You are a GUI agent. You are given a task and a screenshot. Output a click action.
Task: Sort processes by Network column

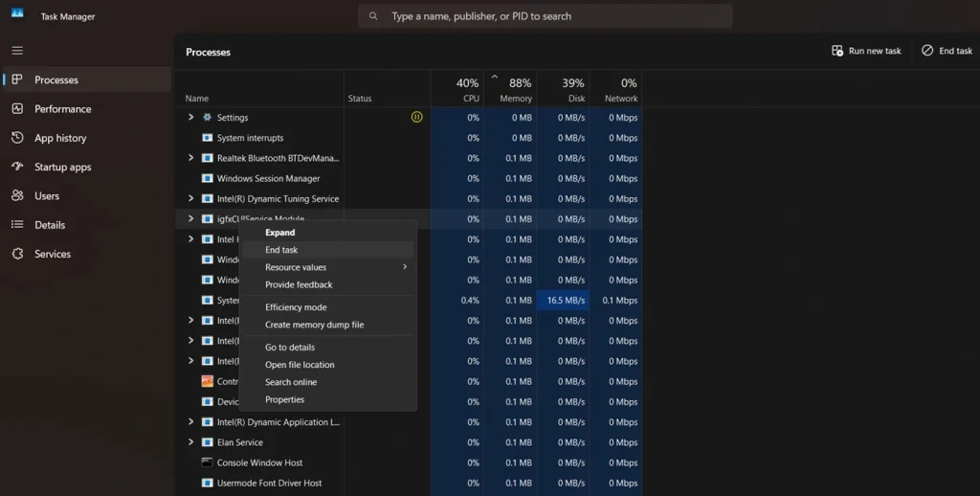[x=615, y=88]
